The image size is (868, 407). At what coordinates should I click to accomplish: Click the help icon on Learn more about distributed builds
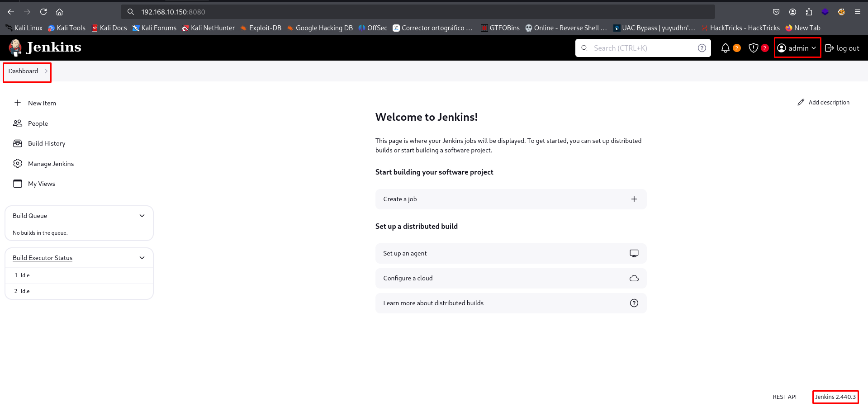pos(634,303)
